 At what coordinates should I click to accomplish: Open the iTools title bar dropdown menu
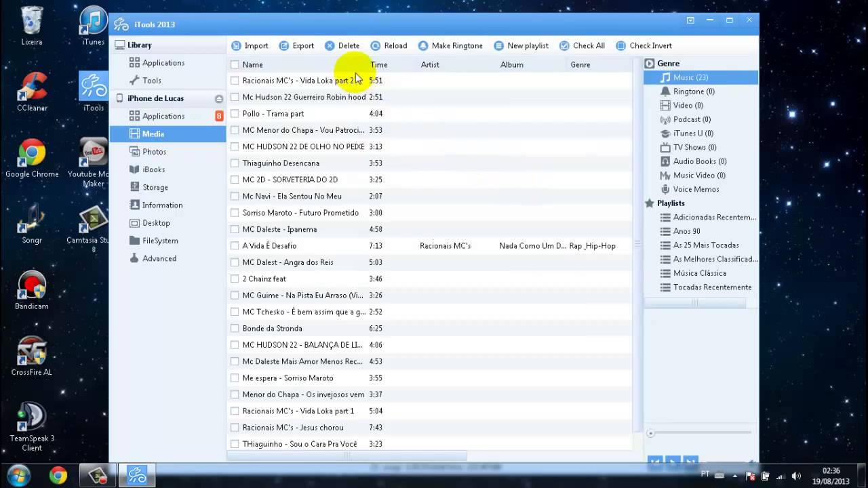pyautogui.click(x=690, y=20)
